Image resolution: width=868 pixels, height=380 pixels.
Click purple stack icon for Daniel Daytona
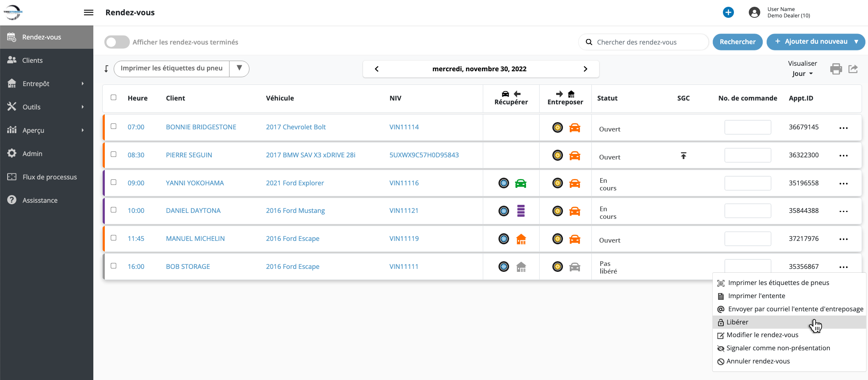pyautogui.click(x=521, y=211)
